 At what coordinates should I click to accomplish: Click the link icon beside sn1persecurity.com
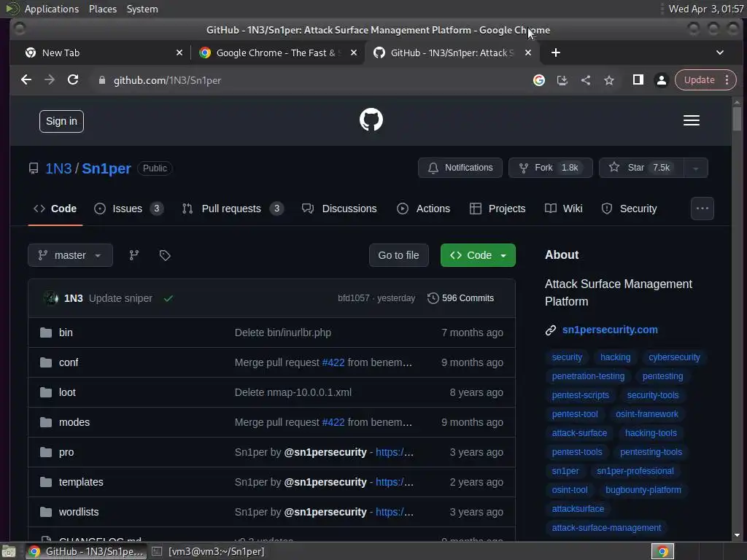point(550,330)
